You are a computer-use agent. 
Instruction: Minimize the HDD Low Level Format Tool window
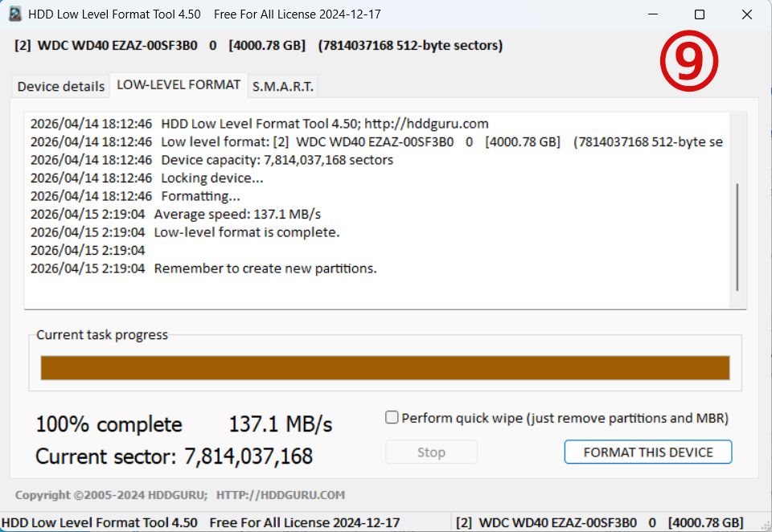pos(653,14)
